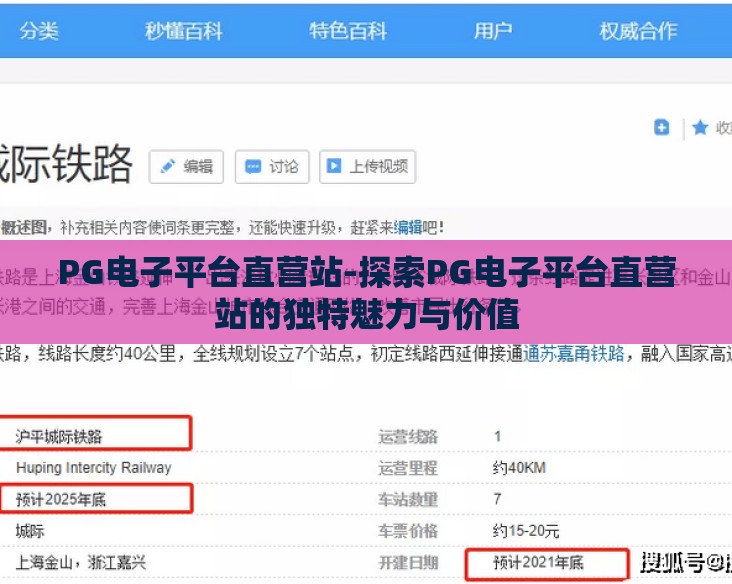Click the 开建日期 label
Viewport: 732px width, 584px height.
click(x=408, y=562)
